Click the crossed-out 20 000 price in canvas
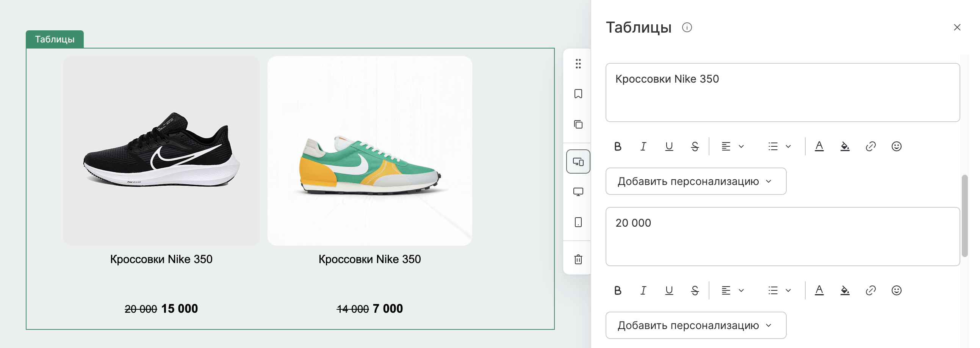 coord(141,309)
